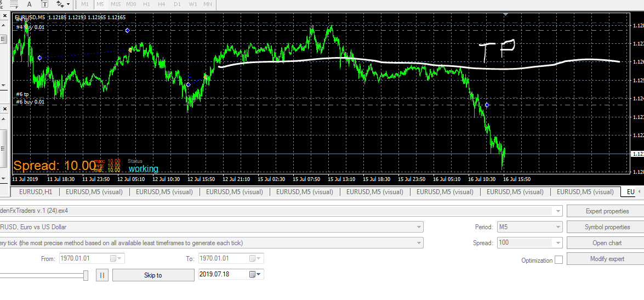
Task: Click the upper side panel scroll-up arrow
Action: coord(3,25)
